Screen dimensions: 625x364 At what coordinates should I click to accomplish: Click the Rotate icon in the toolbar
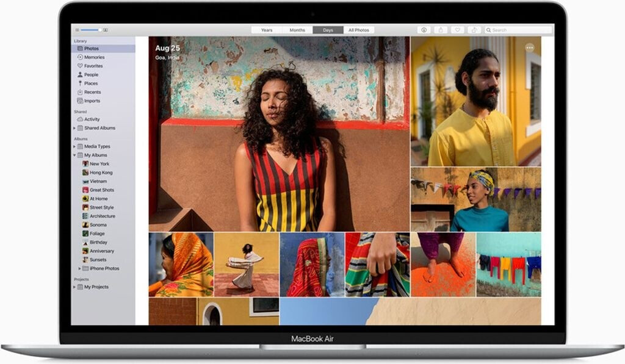[x=474, y=30]
